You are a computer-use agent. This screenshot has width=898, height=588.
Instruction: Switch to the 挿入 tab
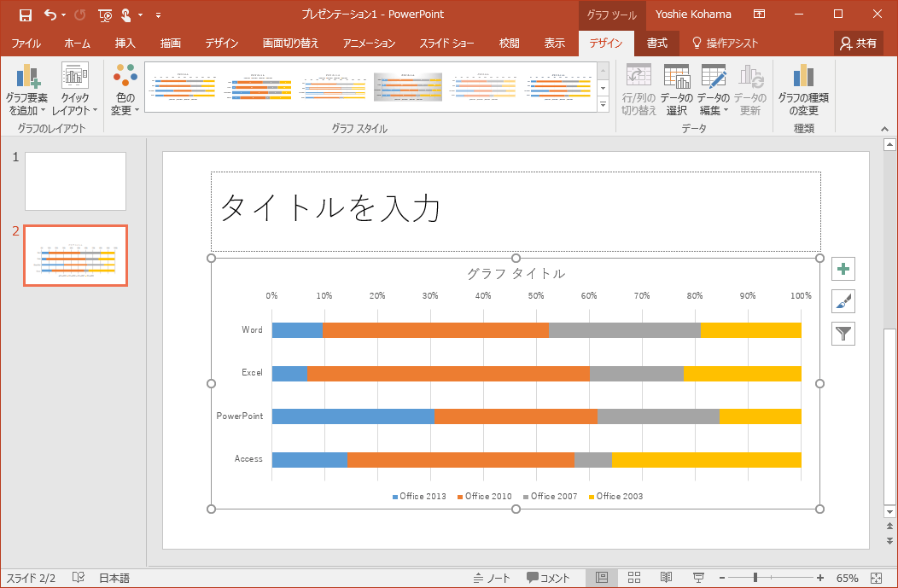point(125,43)
